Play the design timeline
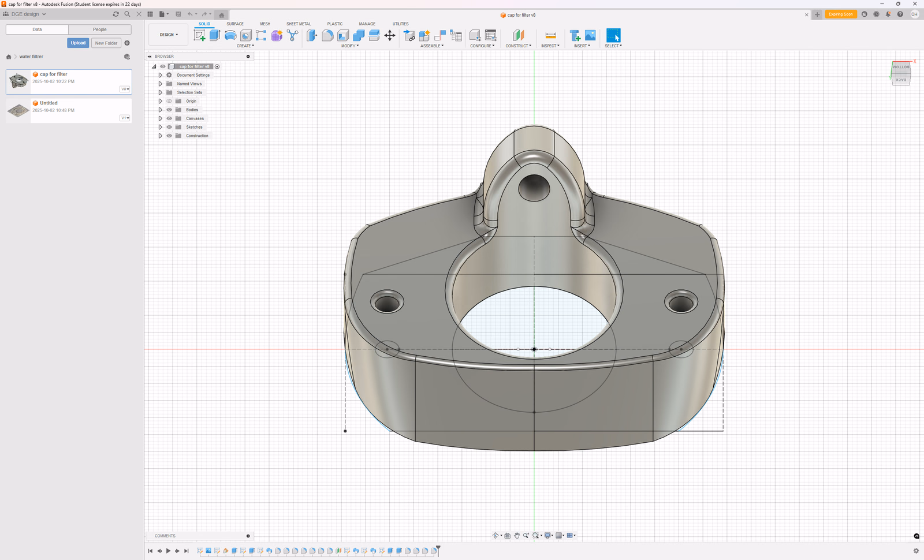This screenshot has height=560, width=924. 168,551
